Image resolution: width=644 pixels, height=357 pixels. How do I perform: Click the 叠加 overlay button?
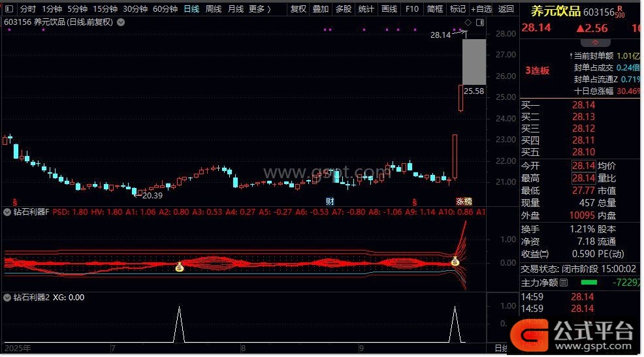[x=320, y=8]
